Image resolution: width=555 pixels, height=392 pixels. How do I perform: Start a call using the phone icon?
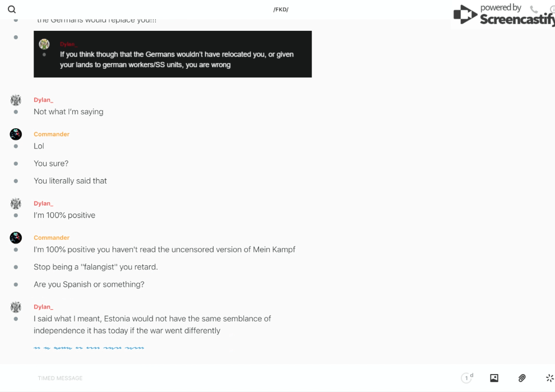pyautogui.click(x=534, y=9)
